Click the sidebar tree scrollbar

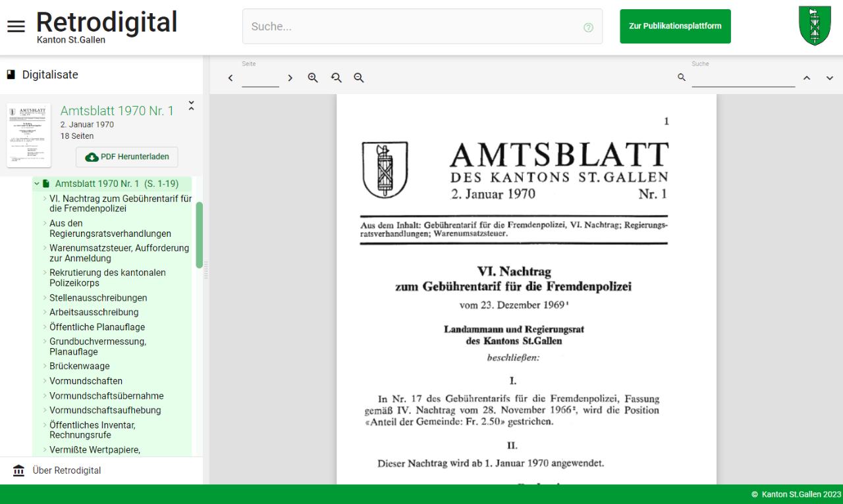[200, 235]
